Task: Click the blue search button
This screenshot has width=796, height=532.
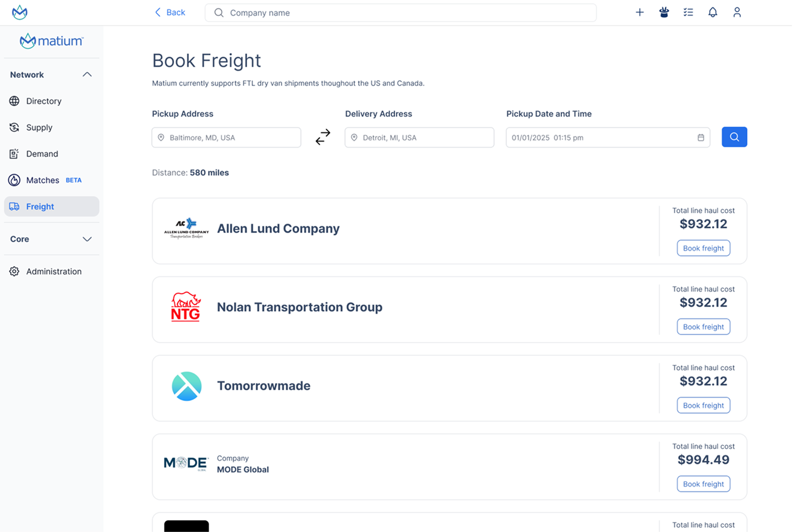Action: tap(735, 137)
